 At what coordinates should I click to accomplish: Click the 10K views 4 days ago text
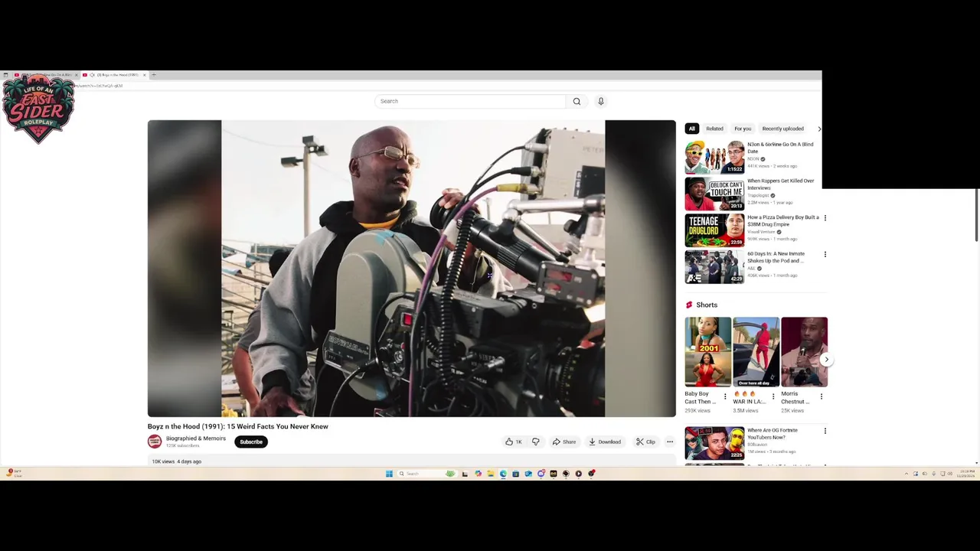point(177,461)
